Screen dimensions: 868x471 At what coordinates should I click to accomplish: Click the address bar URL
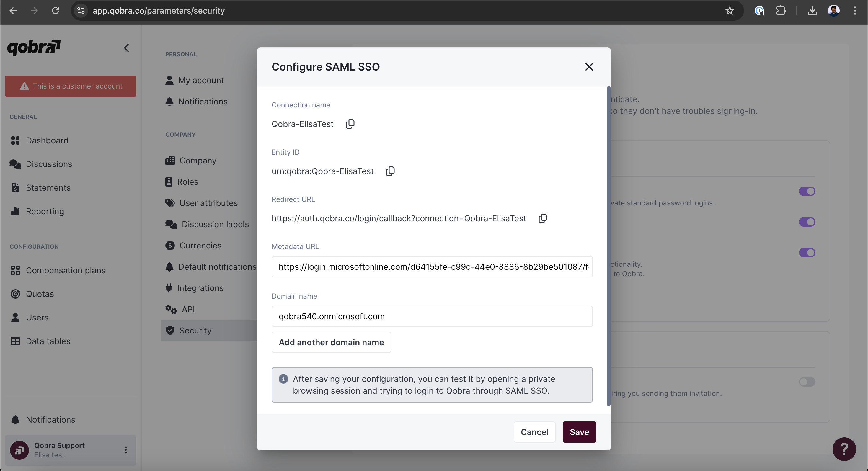pyautogui.click(x=159, y=11)
